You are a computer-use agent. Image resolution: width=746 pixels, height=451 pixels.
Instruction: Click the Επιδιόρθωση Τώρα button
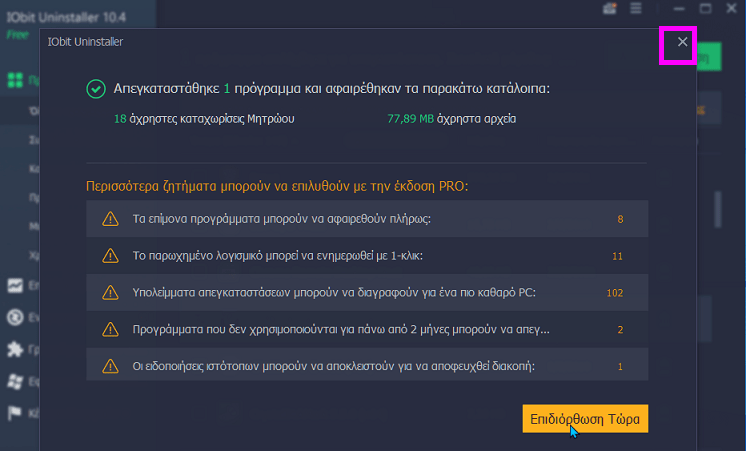pyautogui.click(x=585, y=419)
